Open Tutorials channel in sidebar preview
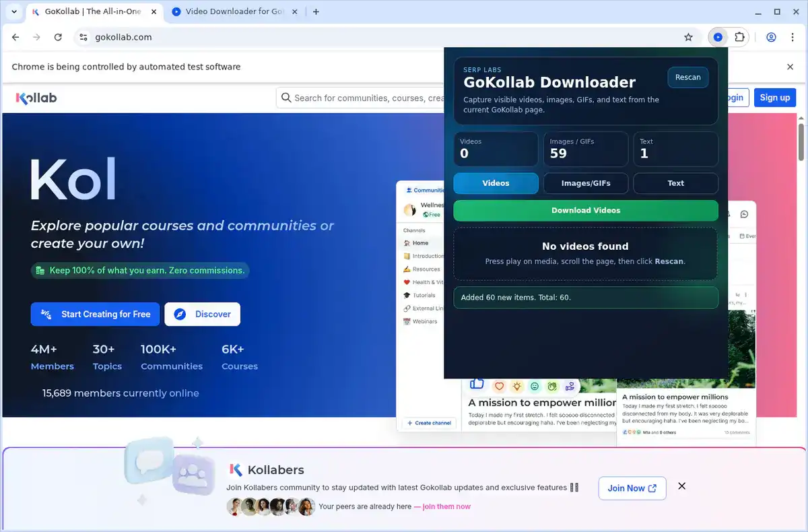Viewport: 808px width, 532px height. (424, 295)
